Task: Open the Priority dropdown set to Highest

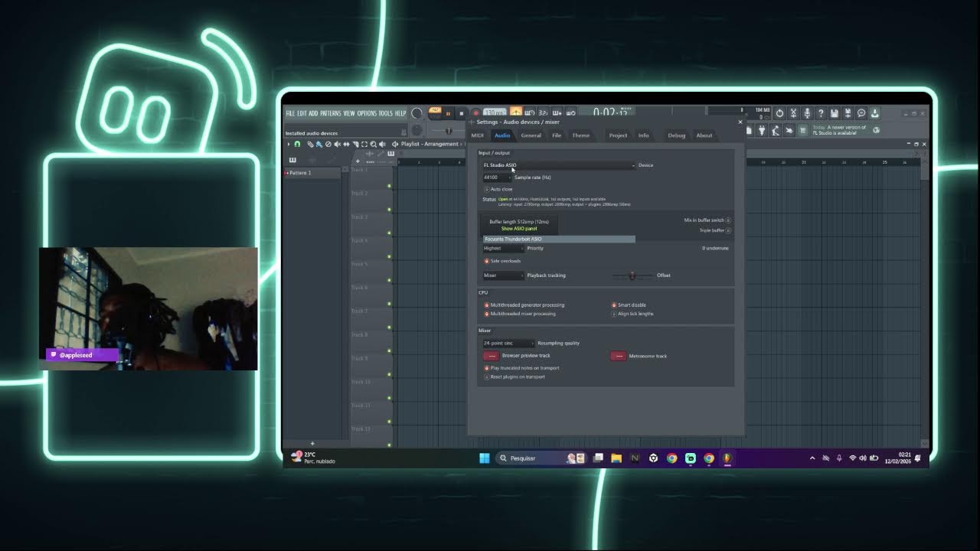Action: pos(503,248)
